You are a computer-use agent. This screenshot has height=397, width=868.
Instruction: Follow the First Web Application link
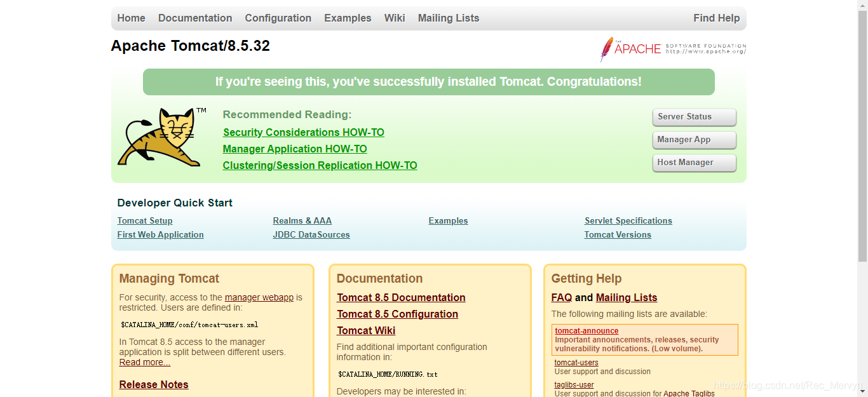[161, 234]
